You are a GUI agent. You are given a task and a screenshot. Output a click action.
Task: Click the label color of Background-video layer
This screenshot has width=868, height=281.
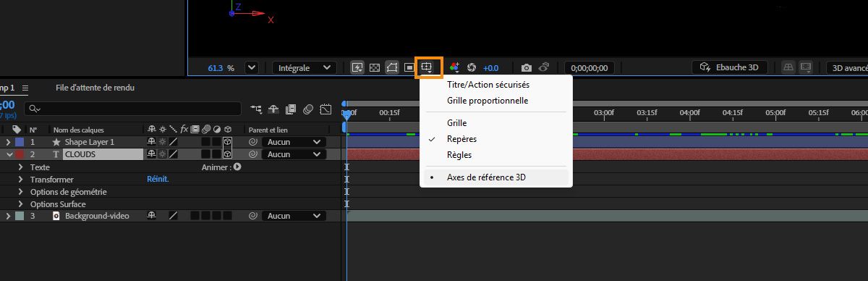(x=20, y=216)
